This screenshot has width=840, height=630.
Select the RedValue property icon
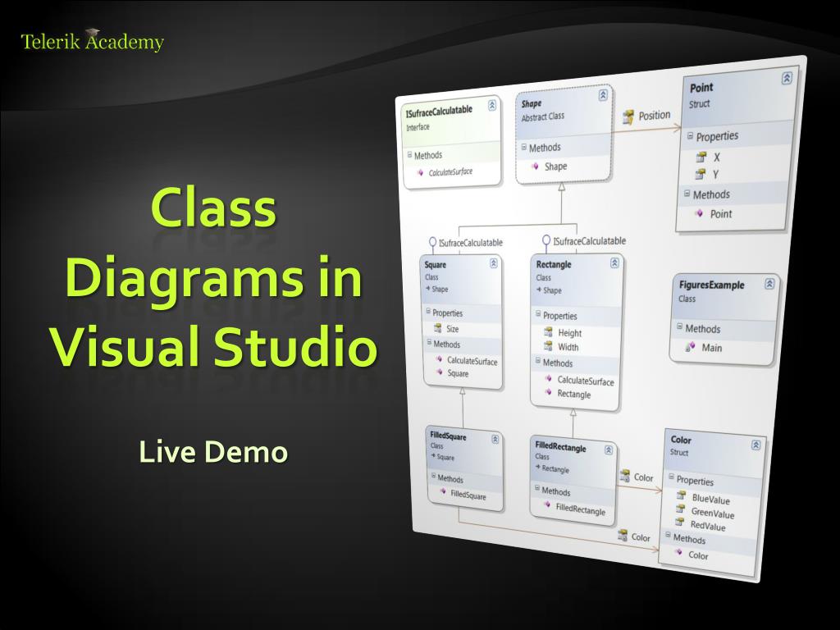click(679, 523)
